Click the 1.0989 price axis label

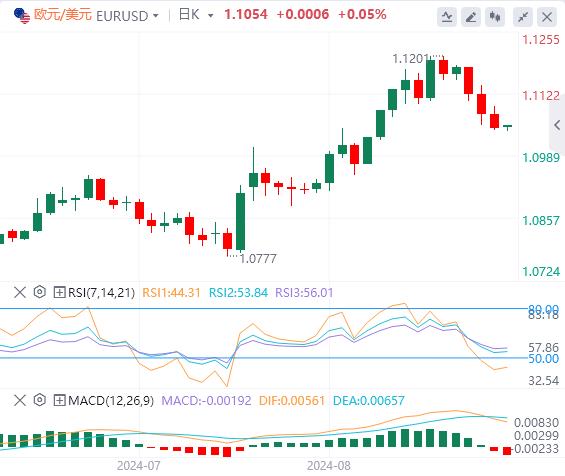[541, 158]
